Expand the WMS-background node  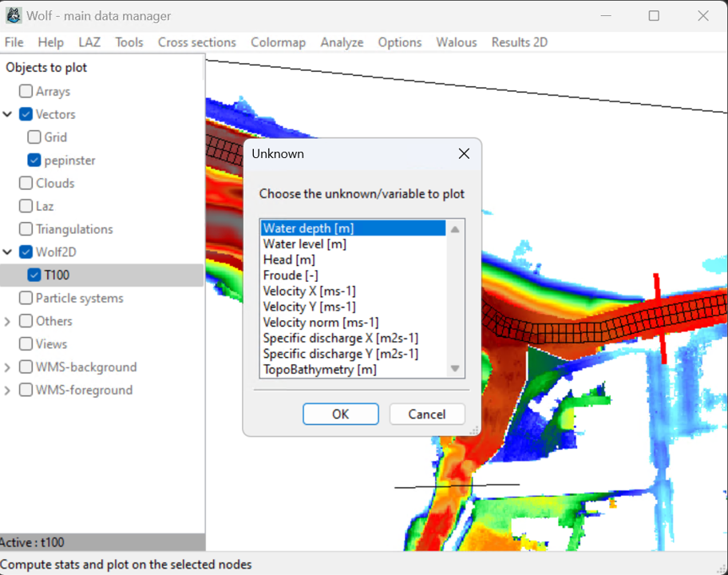tap(8, 367)
